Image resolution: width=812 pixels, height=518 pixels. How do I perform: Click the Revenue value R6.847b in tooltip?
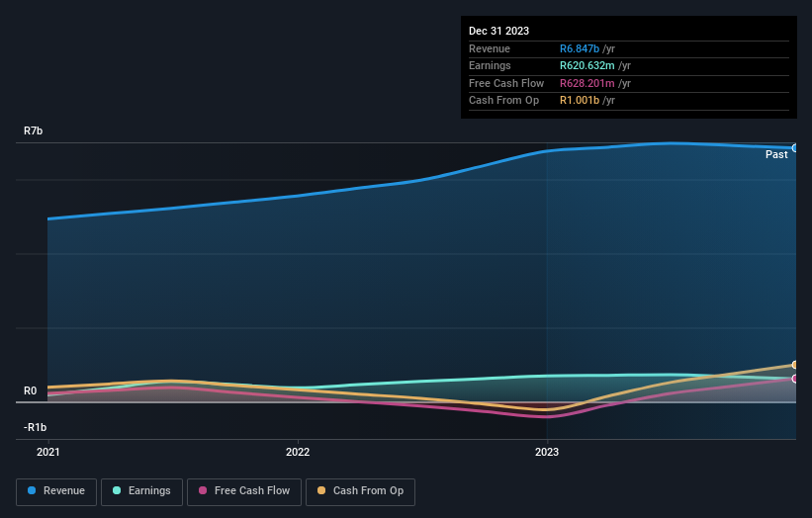580,48
